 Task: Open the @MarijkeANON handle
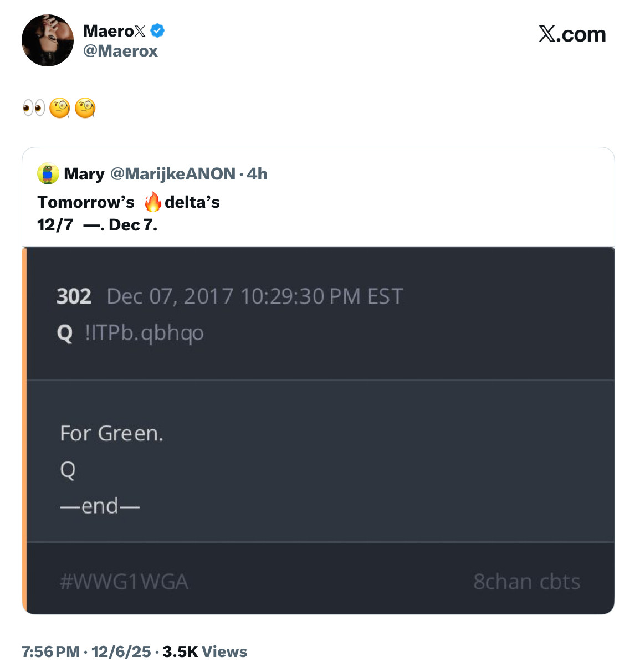(173, 174)
